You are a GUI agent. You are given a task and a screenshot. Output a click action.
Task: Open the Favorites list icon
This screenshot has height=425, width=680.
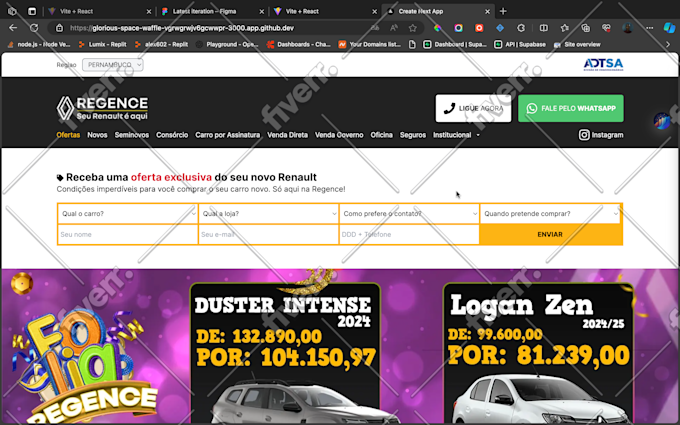click(564, 28)
